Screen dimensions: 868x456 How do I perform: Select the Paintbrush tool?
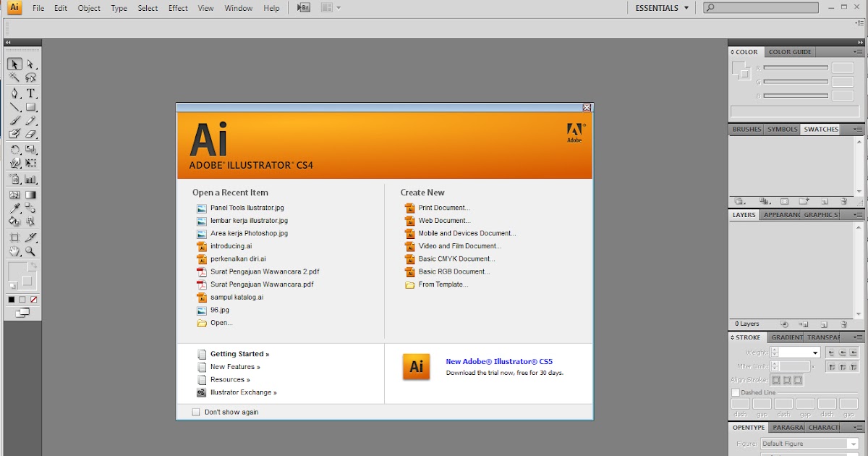(14, 120)
